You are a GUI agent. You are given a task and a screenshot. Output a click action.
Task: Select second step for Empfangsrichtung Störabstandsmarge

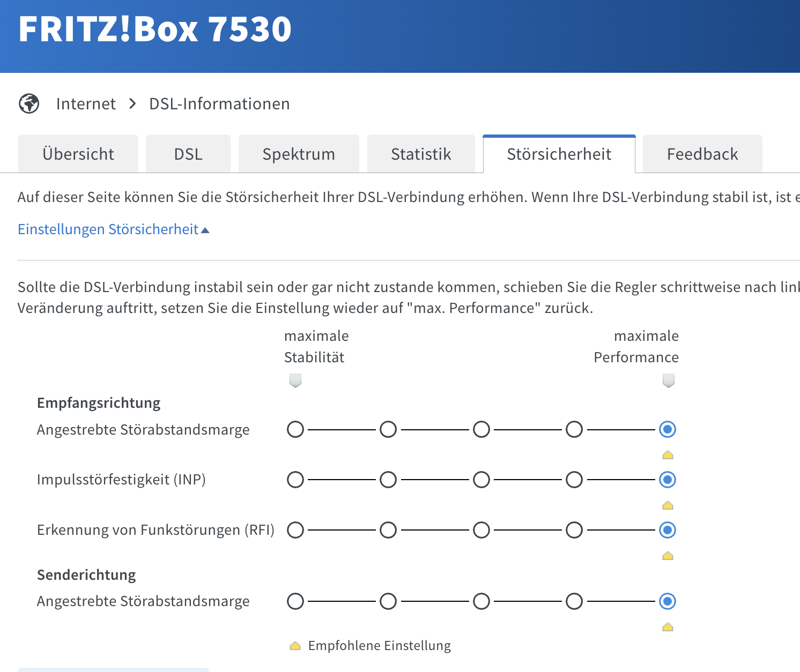click(x=388, y=429)
